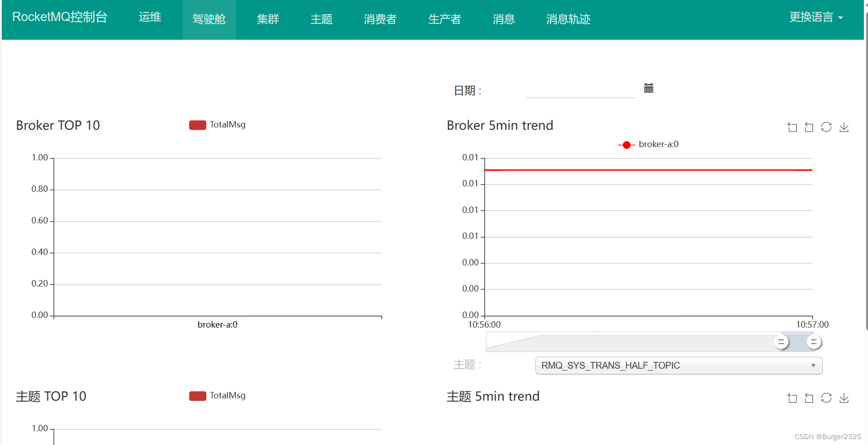Go to the 消息 message tab
The width and height of the screenshot is (868, 445).
504,19
